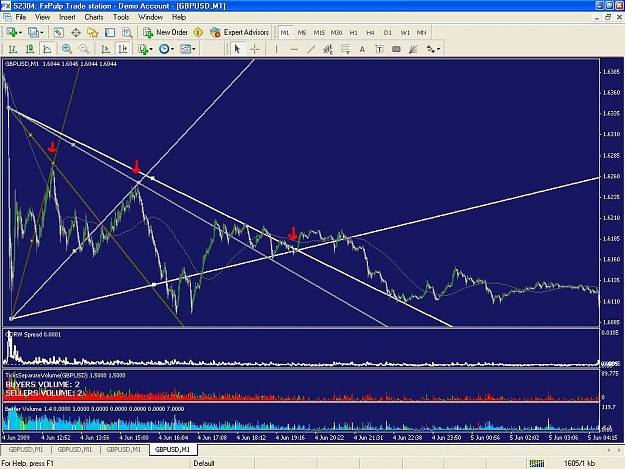Viewport: 625px width, 469px height.
Task: Toggle the Terminal window icon
Action: point(110,33)
